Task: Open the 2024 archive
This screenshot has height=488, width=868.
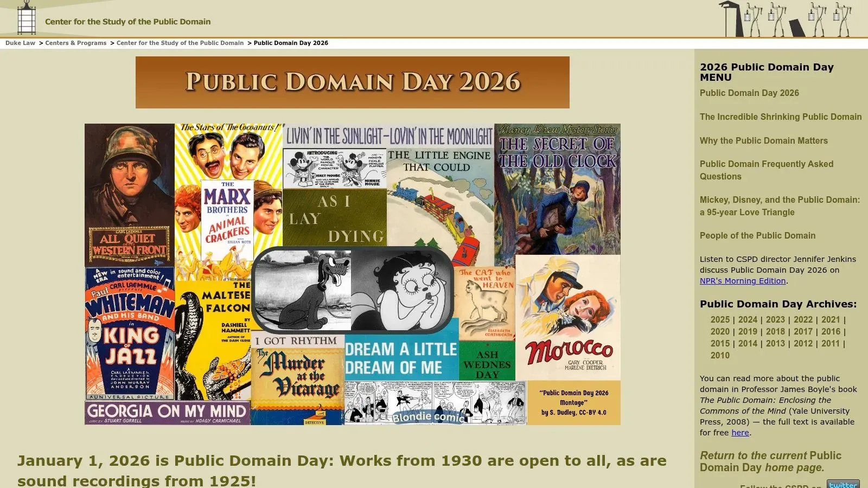Action: coord(748,319)
